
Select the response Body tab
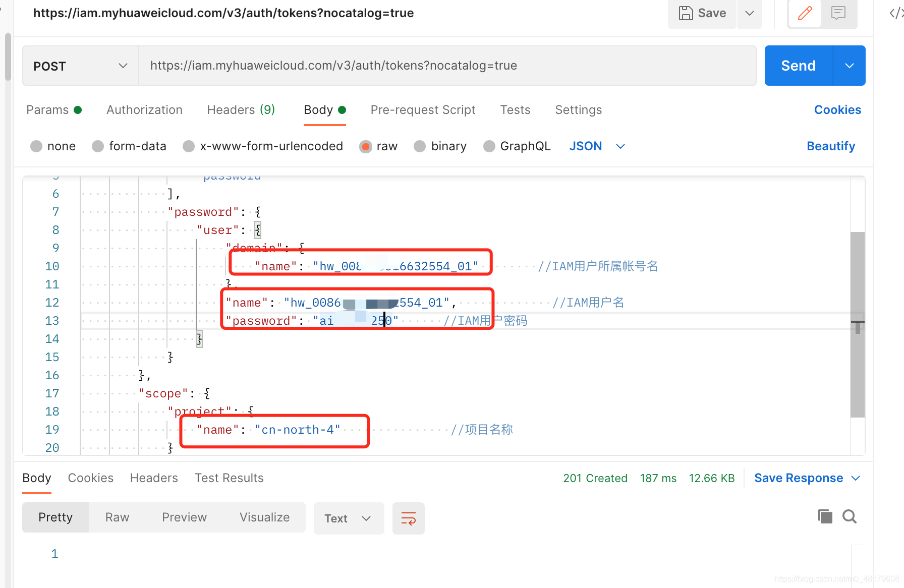[x=37, y=478]
